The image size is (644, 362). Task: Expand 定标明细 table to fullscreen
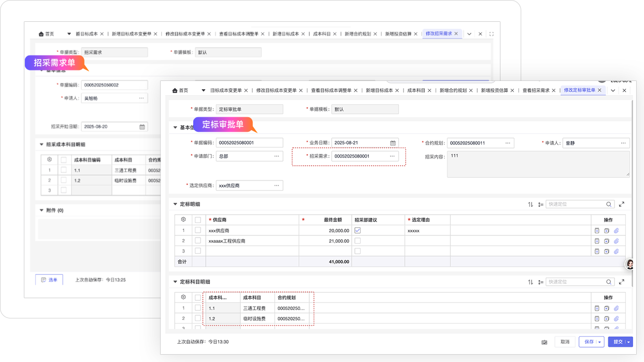tap(622, 204)
